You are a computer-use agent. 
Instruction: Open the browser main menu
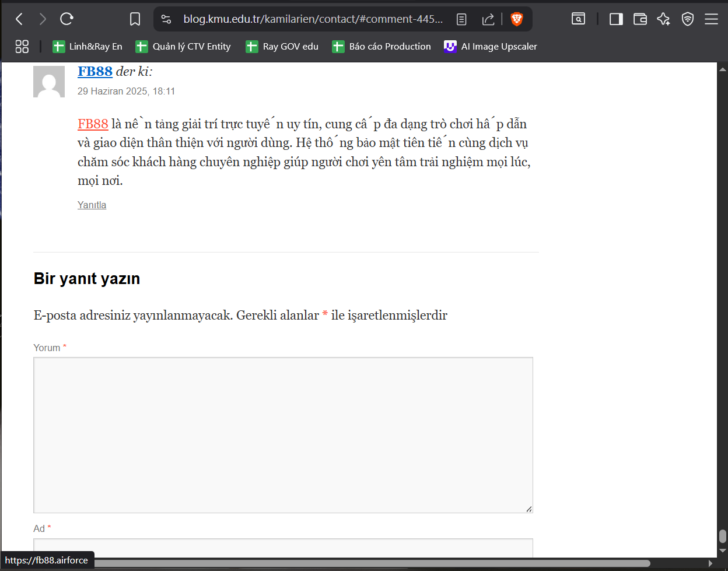point(711,19)
